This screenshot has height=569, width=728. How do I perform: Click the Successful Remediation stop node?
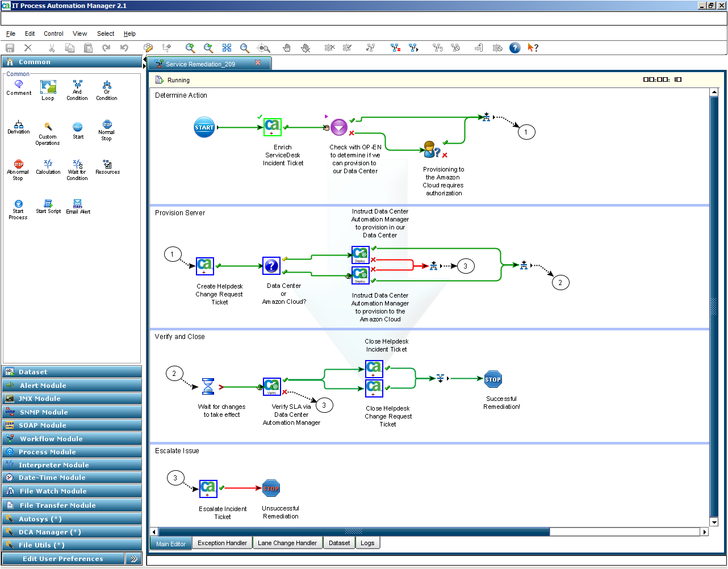click(493, 379)
